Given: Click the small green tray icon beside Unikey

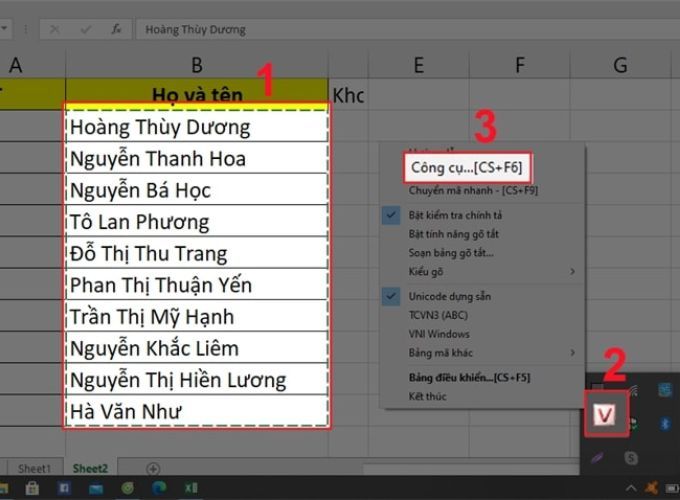Looking at the screenshot, I should (633, 423).
